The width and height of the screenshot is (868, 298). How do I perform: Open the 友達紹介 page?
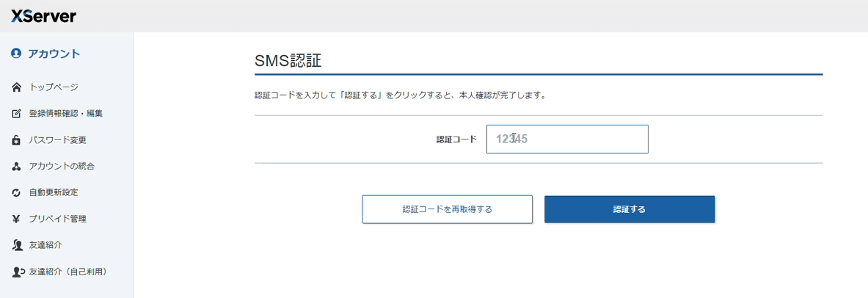coord(45,245)
